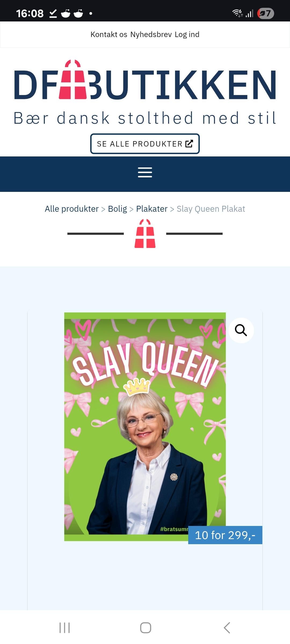Tap the Android home button
The image size is (290, 644).
coord(146,628)
